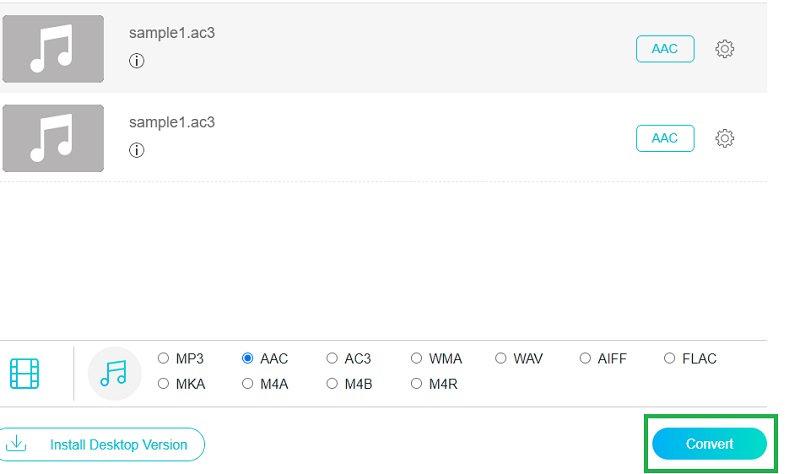The width and height of the screenshot is (800, 474).
Task: Select MP3 output format
Action: click(x=164, y=359)
